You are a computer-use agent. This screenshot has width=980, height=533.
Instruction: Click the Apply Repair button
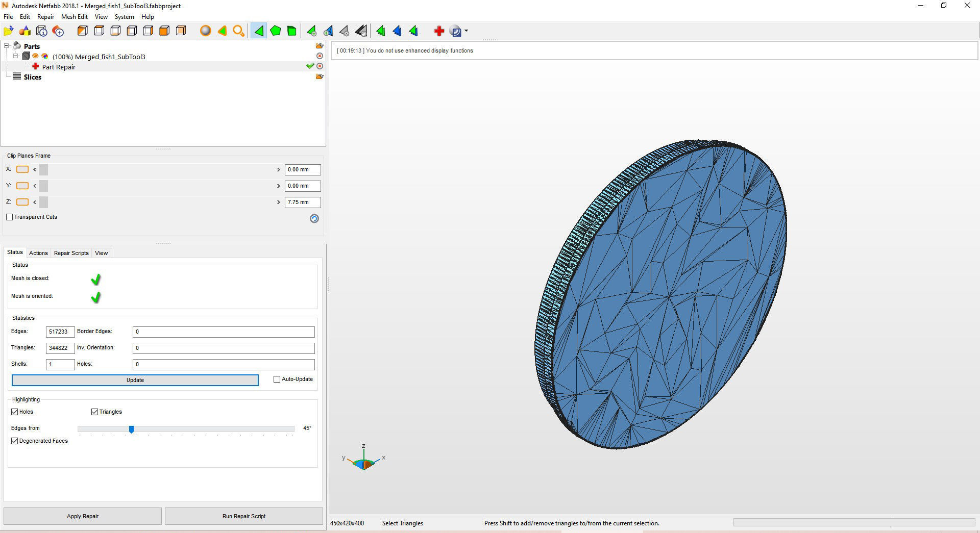(x=83, y=516)
